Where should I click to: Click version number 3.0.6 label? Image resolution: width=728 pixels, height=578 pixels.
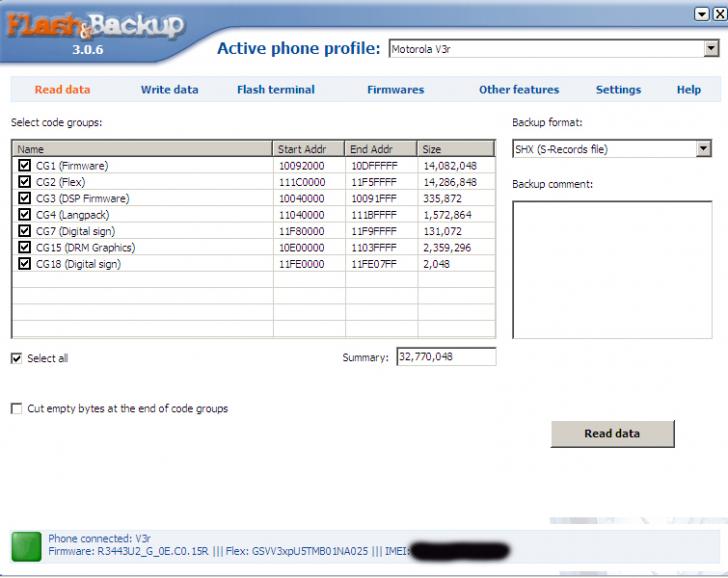pyautogui.click(x=87, y=50)
